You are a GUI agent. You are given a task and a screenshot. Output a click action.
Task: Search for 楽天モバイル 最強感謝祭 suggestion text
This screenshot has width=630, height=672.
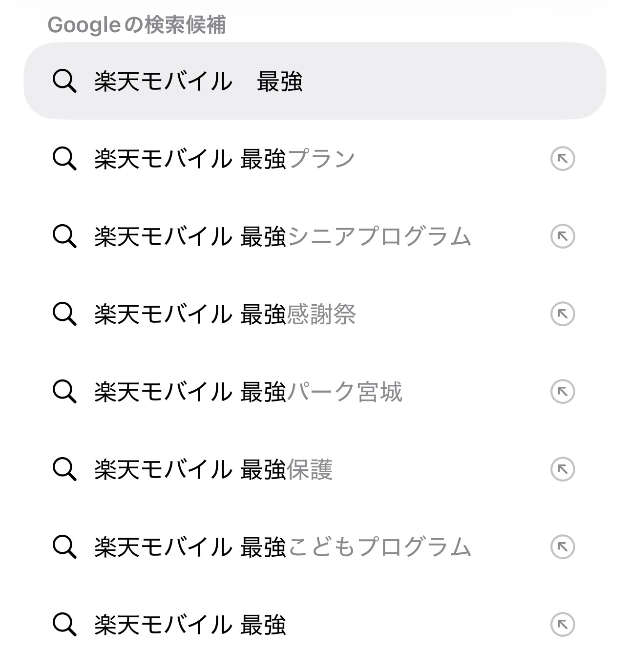[x=225, y=315]
